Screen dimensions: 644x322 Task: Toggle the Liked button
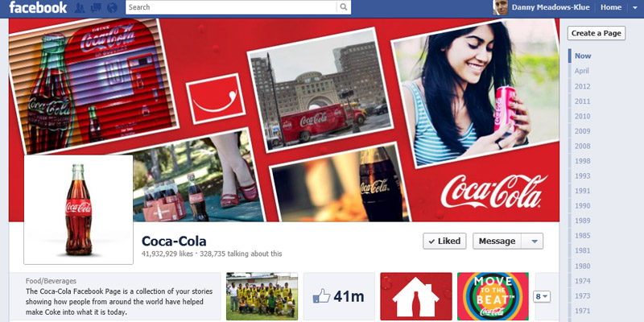tap(444, 241)
